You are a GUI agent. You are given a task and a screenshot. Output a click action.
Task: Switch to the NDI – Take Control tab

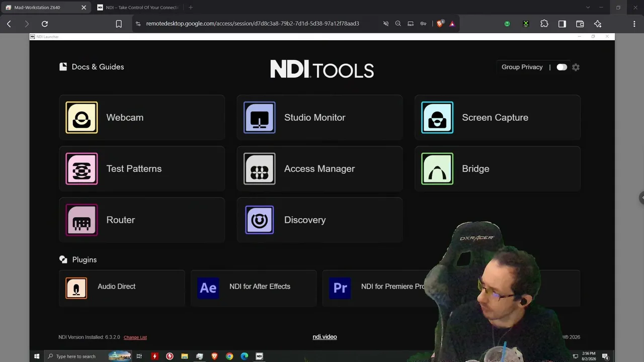point(138,8)
